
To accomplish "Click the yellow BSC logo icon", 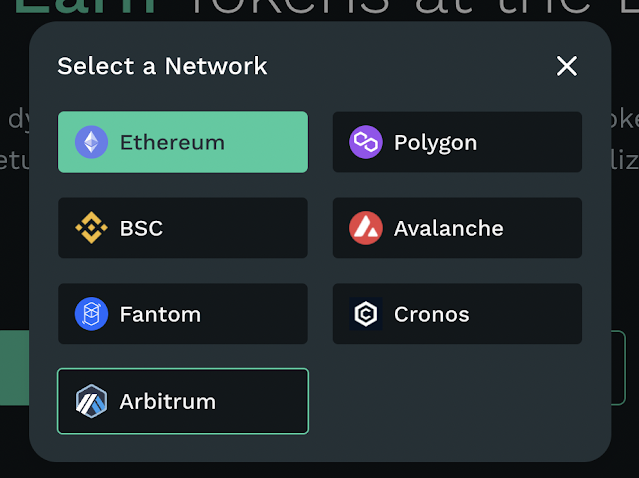I will click(x=91, y=228).
